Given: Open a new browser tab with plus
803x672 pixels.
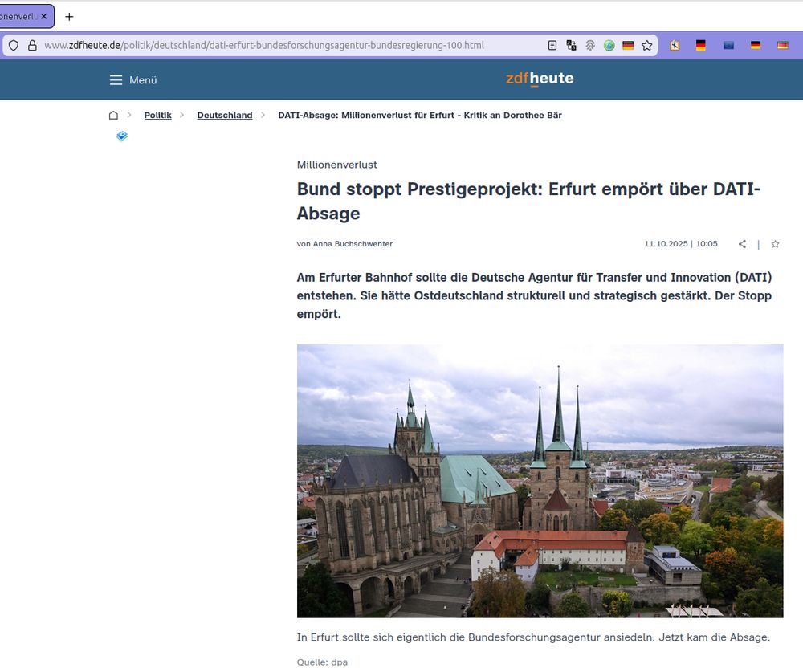Looking at the screenshot, I should 69,16.
